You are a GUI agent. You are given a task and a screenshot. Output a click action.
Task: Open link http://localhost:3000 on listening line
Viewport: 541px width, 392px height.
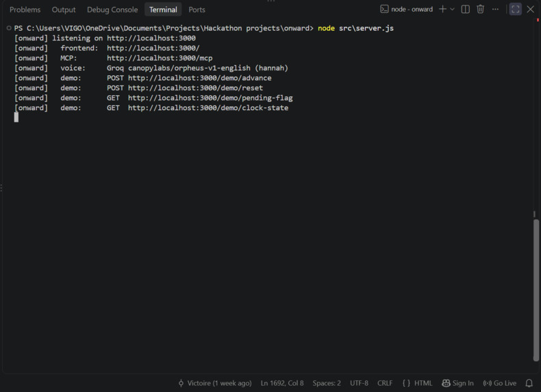pyautogui.click(x=151, y=38)
